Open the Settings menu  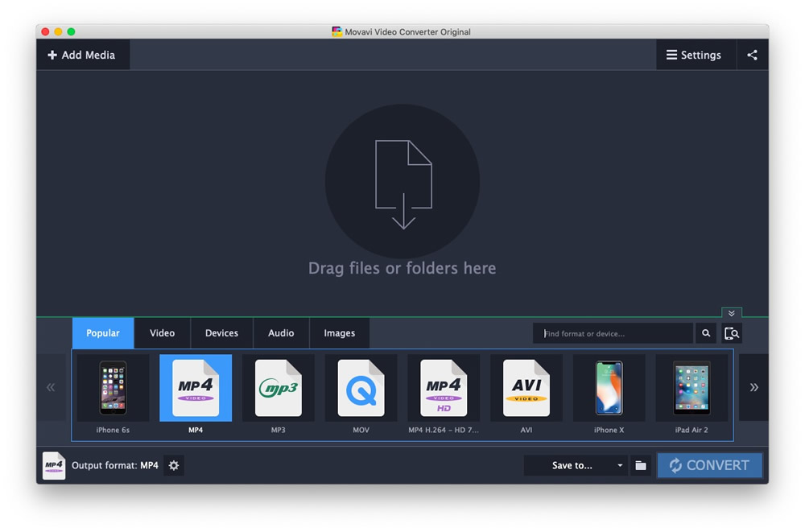click(696, 55)
